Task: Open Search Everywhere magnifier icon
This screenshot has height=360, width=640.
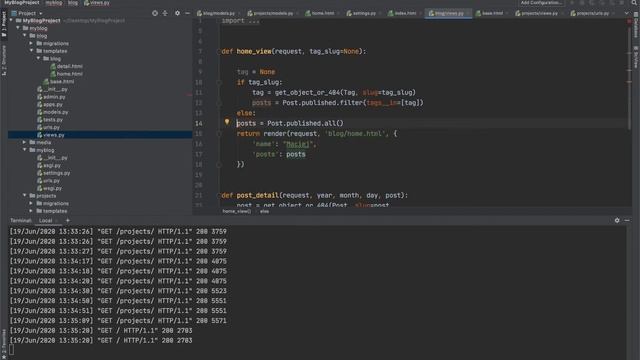Action: [634, 2]
